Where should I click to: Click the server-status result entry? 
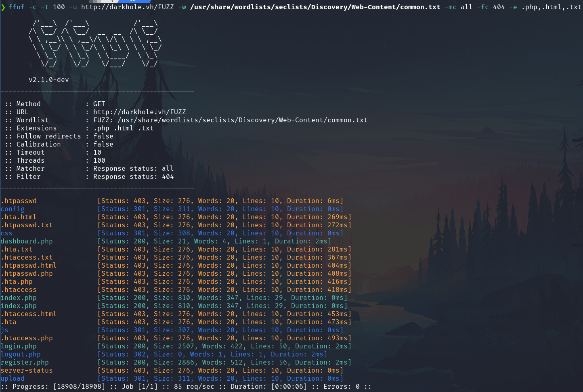point(27,371)
